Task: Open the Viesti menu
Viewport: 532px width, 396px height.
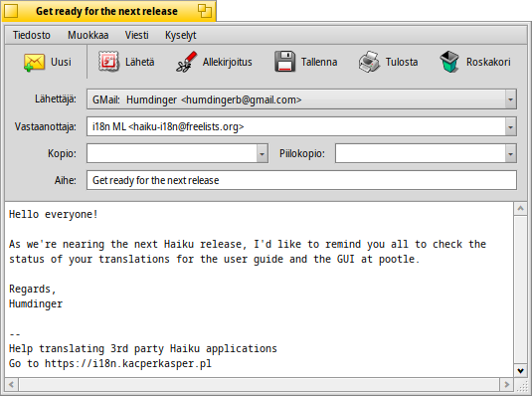Action: (x=137, y=35)
